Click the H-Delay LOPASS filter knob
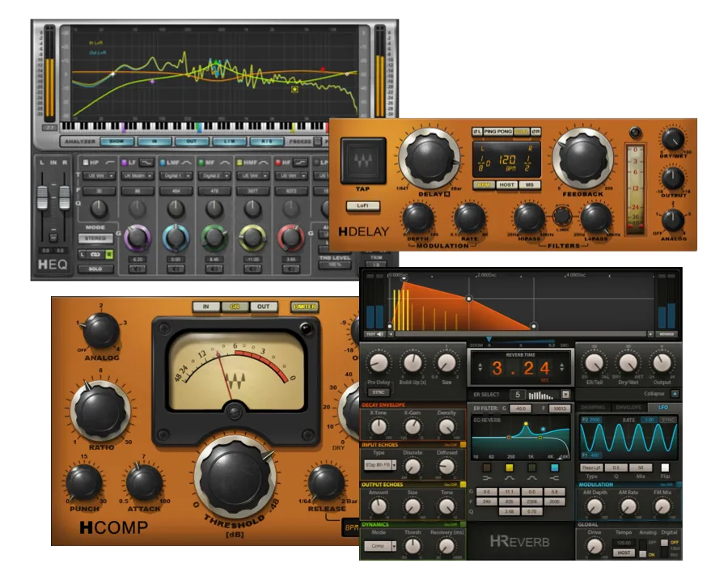728x580 pixels. click(x=596, y=218)
